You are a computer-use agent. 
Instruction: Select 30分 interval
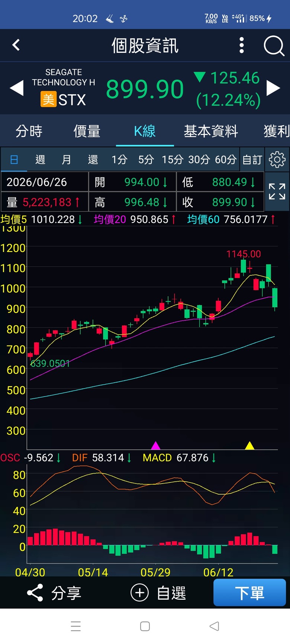[199, 160]
